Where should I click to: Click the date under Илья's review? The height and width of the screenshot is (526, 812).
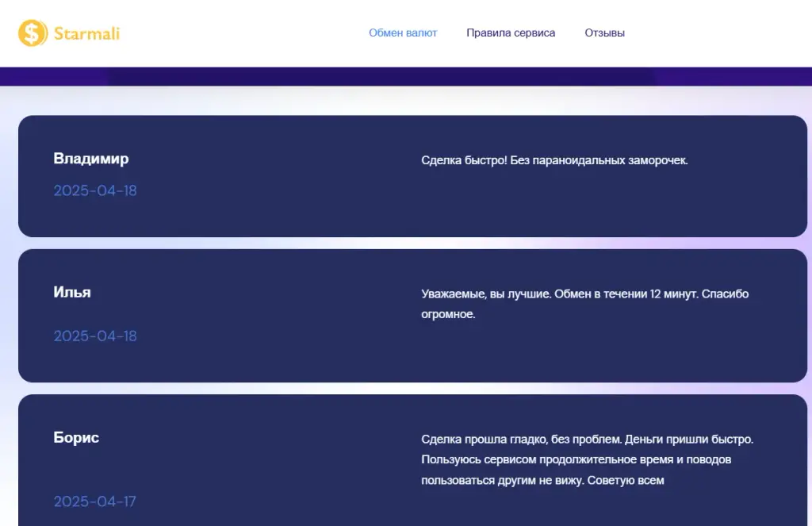(95, 336)
